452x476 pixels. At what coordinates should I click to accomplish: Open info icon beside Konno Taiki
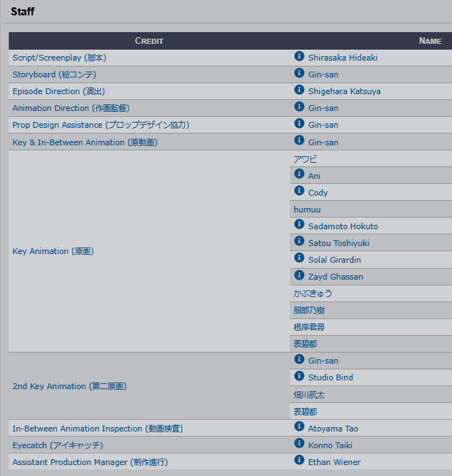point(299,443)
